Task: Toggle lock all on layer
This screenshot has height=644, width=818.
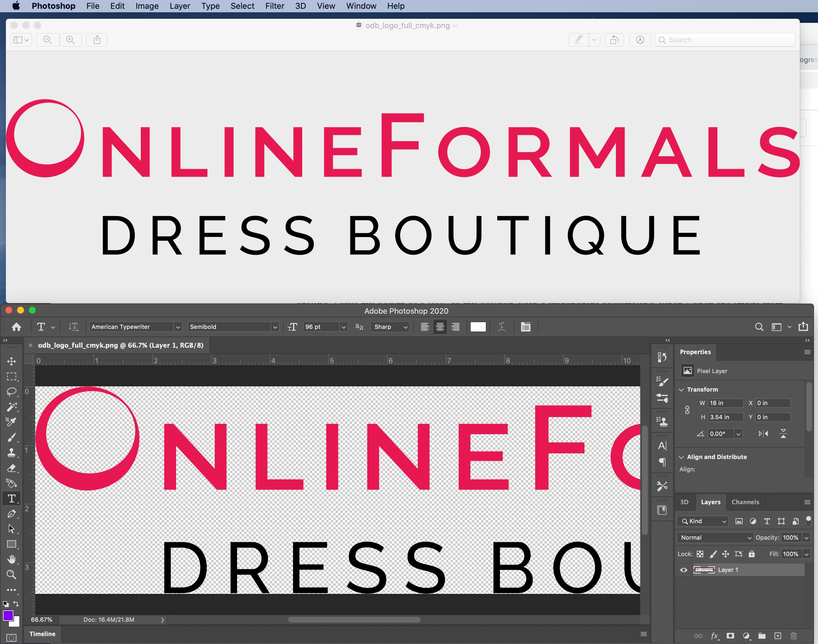Action: [x=752, y=554]
